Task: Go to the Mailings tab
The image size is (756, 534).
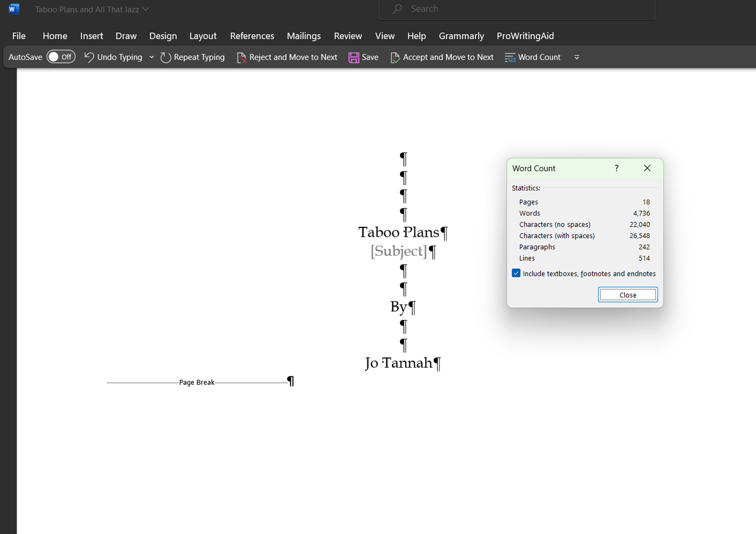Action: tap(304, 36)
